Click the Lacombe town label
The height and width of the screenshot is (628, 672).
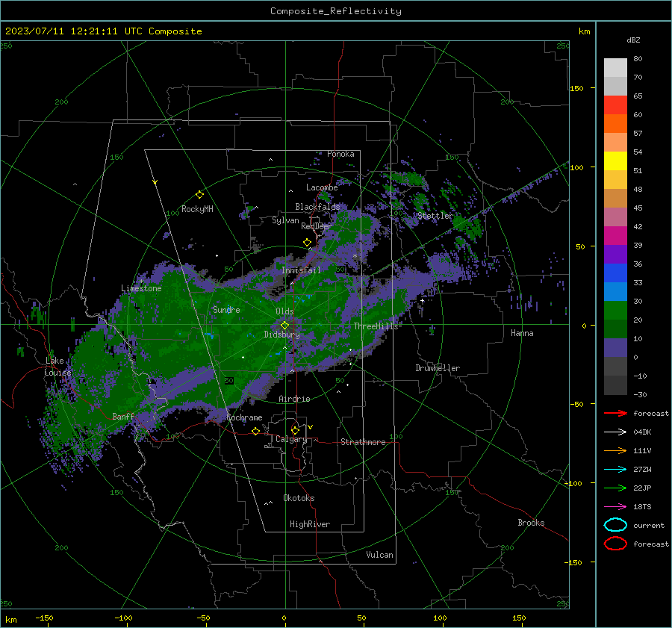coord(322,187)
